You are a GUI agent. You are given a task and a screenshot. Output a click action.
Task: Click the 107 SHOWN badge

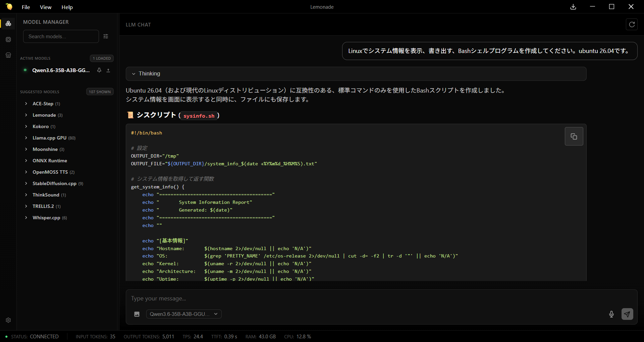tap(100, 92)
